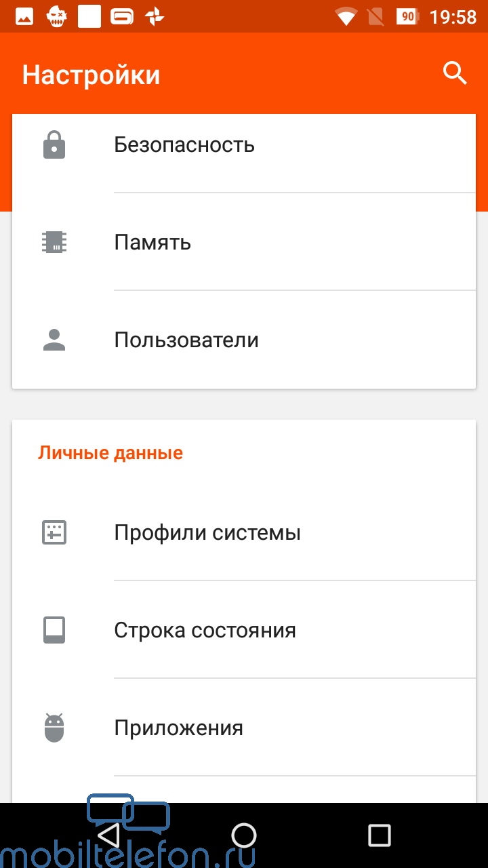This screenshot has width=488, height=868.
Task: Open the Память settings
Action: point(244,242)
